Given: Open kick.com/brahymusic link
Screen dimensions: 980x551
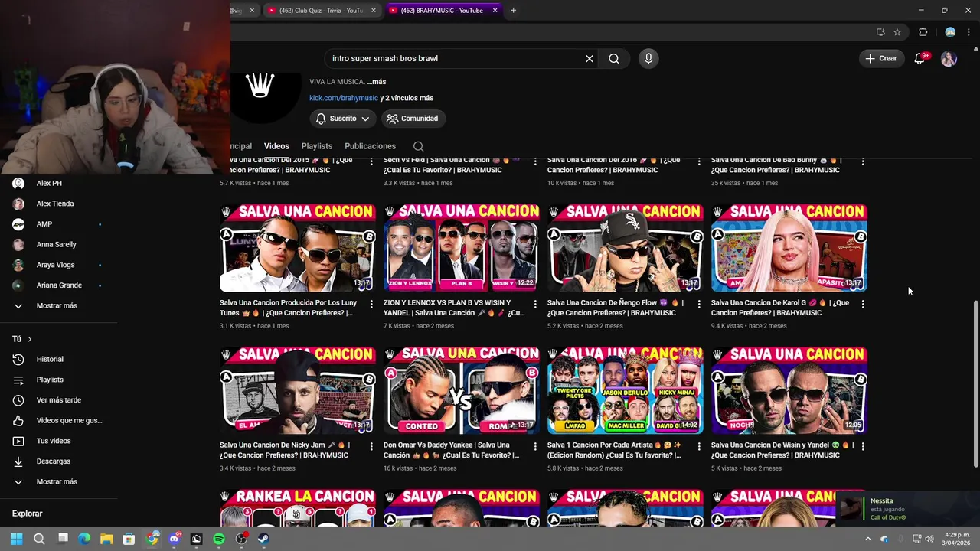Looking at the screenshot, I should pos(344,98).
